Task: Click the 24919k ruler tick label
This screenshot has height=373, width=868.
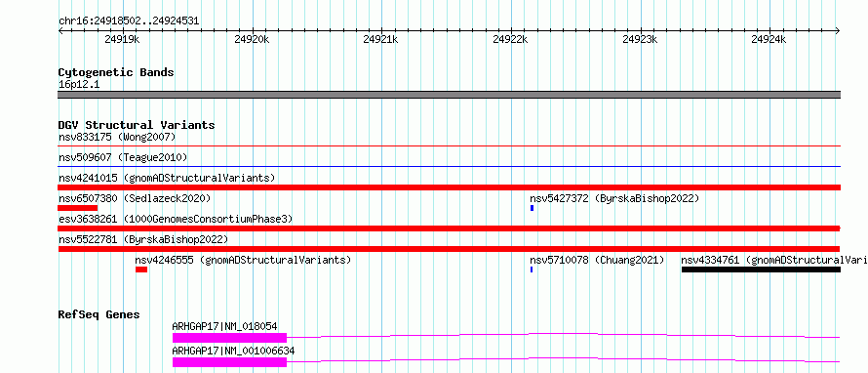Action: [122, 39]
